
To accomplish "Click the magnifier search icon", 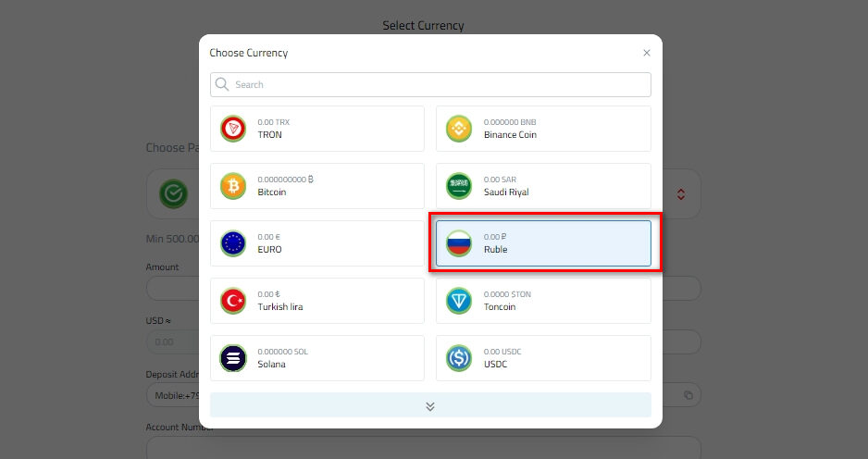I will tap(222, 84).
